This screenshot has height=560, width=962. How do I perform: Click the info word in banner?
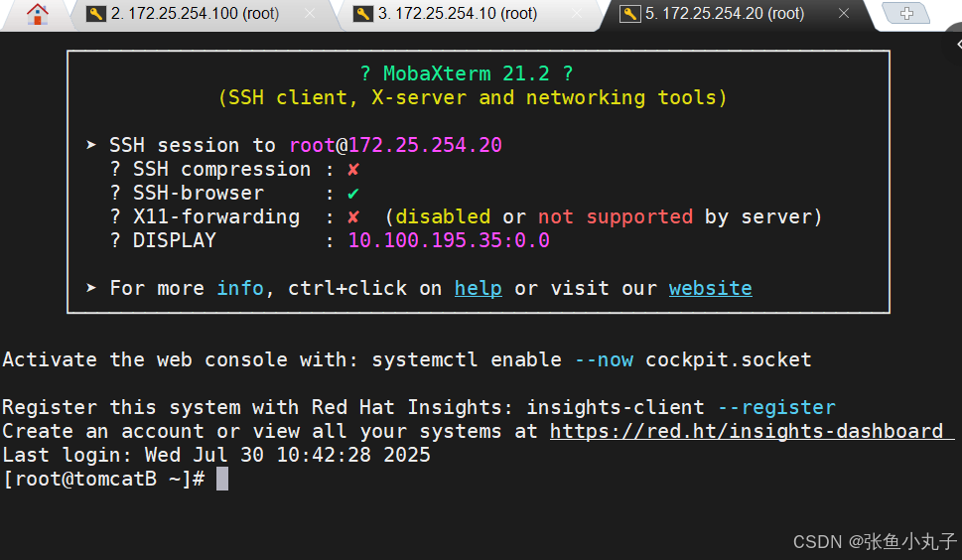(240, 288)
